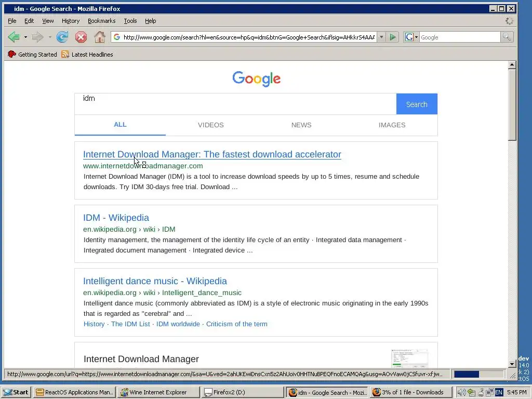Open the Downloads 3% of 1 file taskbar window

[x=411, y=393]
